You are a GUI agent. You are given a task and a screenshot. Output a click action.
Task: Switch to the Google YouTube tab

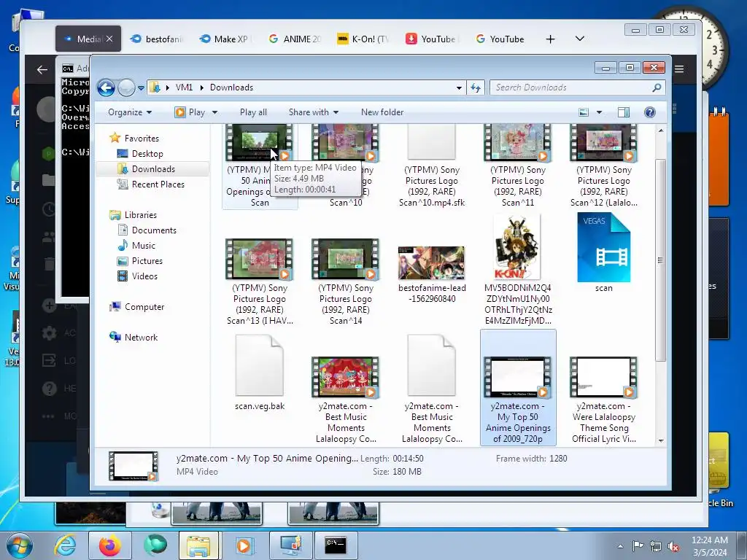[501, 39]
